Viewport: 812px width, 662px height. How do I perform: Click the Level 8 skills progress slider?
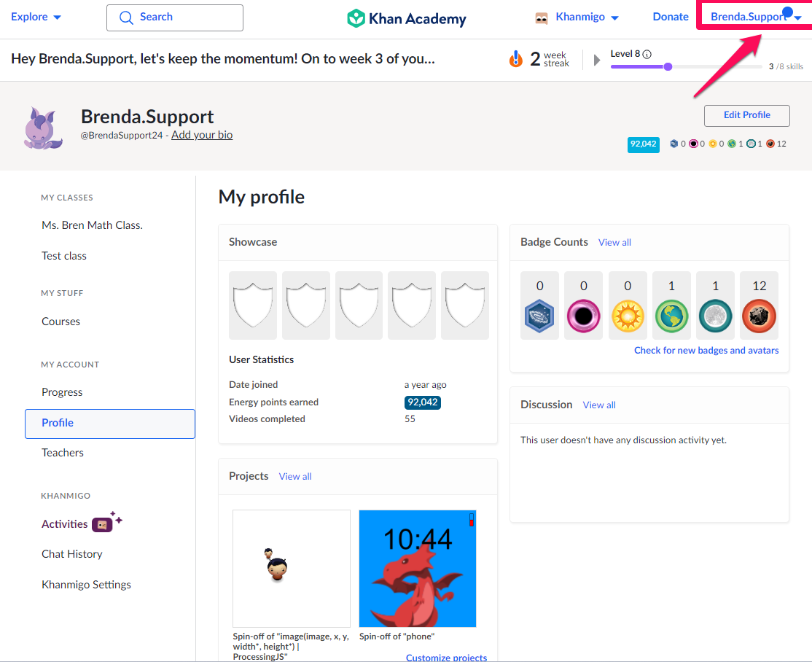686,67
